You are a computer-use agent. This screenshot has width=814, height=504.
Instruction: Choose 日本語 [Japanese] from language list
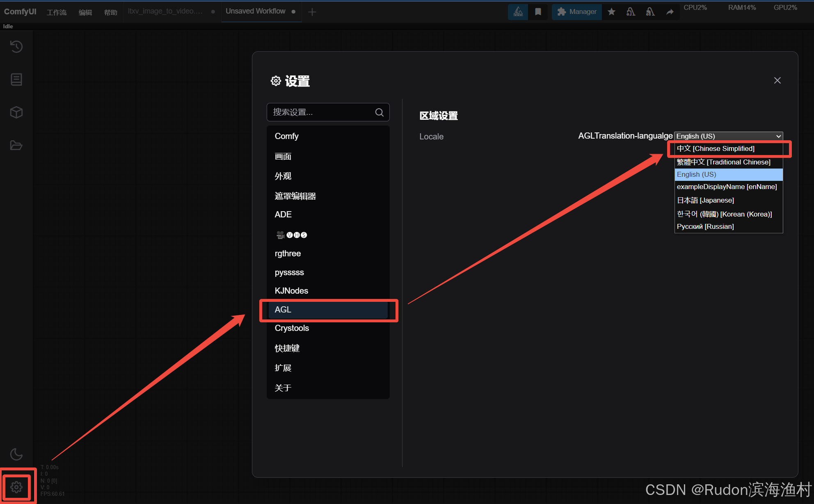705,200
